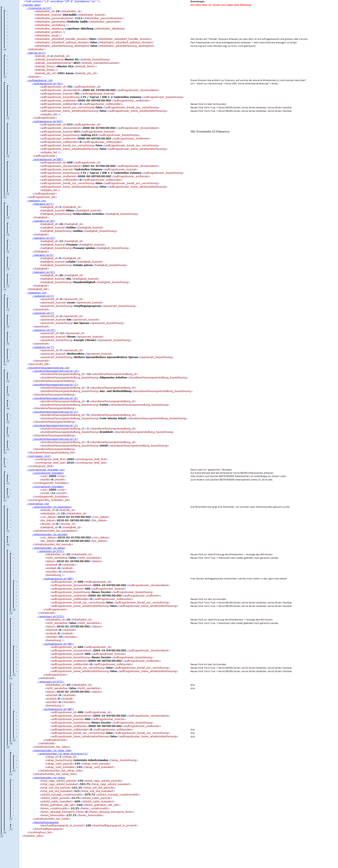The image size is (338, 868).
Task: Collapse the outline group at </workingyear_limit> row
Action: coord(5,466)
